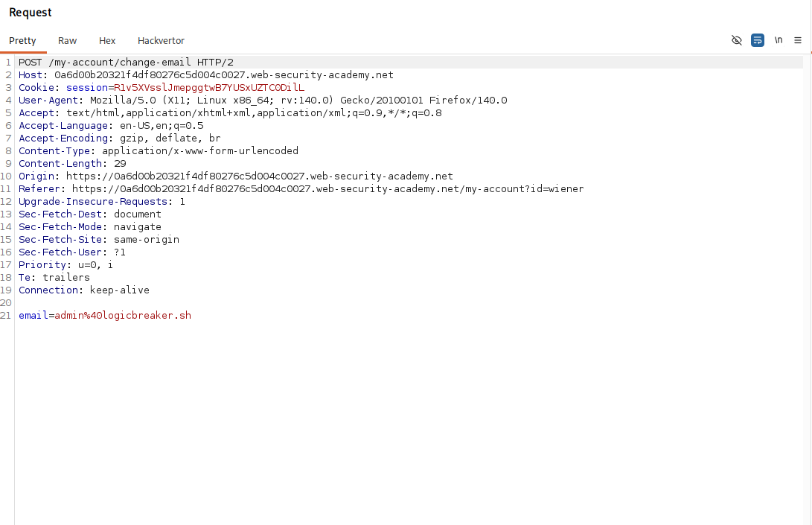Click the Content-Length value 29
812x525 pixels.
pos(120,164)
